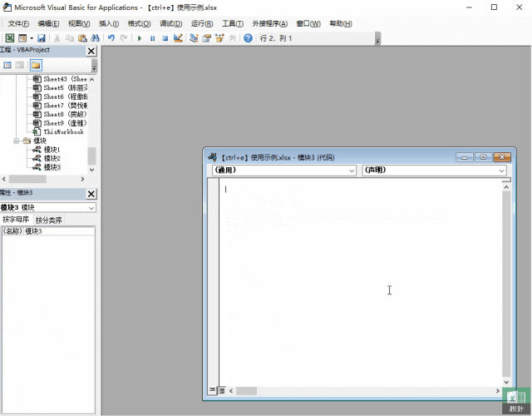The width and height of the screenshot is (532, 416).
Task: Open the 窗口(W) menu
Action: 308,24
